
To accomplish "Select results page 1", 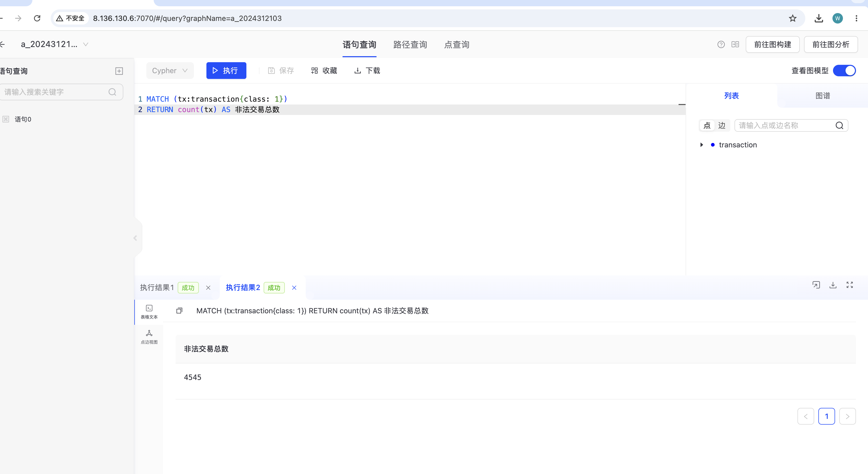I will coord(826,417).
